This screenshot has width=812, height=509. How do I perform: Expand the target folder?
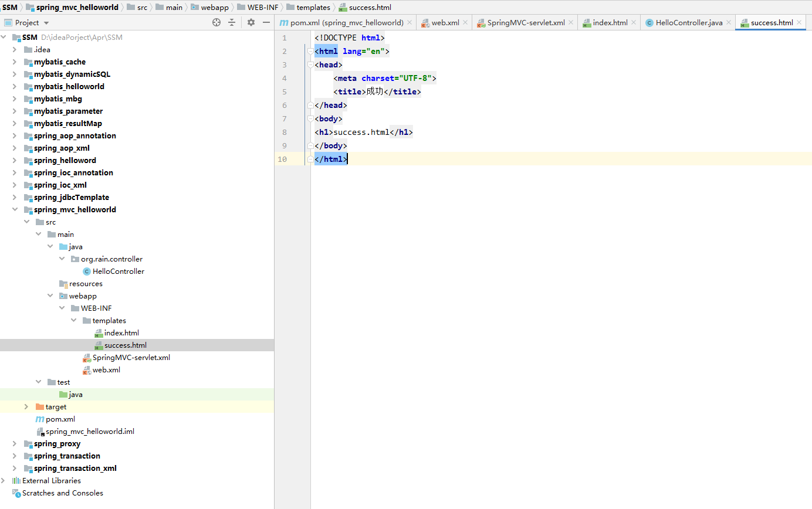tap(26, 406)
